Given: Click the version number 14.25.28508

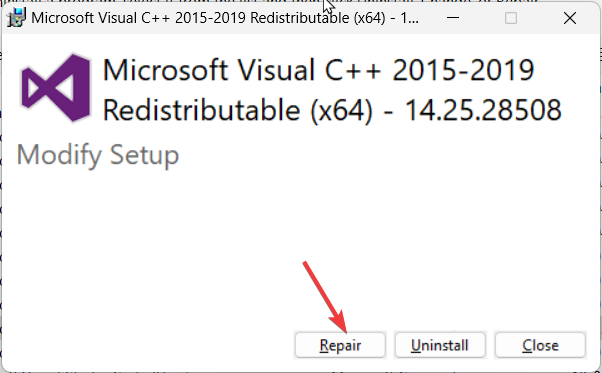Looking at the screenshot, I should pos(483,111).
